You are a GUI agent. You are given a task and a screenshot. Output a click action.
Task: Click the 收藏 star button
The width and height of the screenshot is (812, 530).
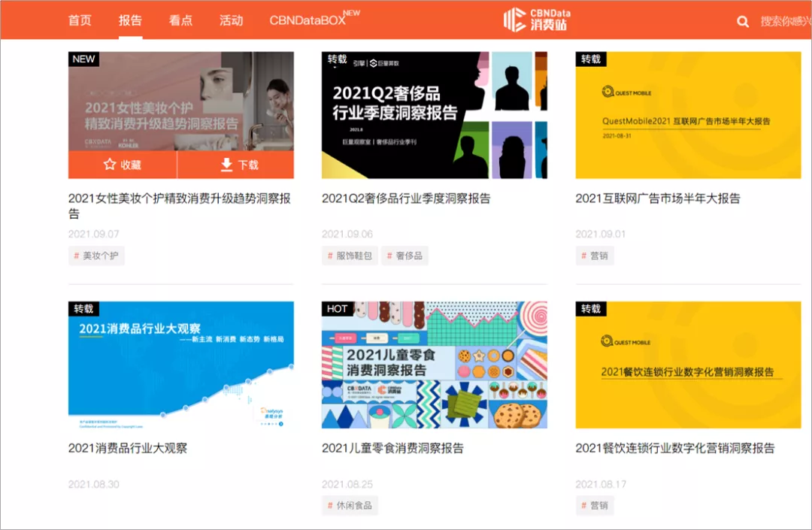click(x=123, y=165)
